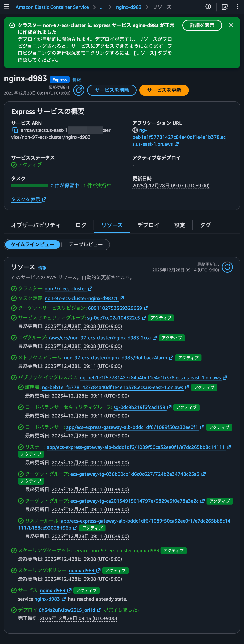Open RollbackAlarm metrics alarm link

[116, 358]
